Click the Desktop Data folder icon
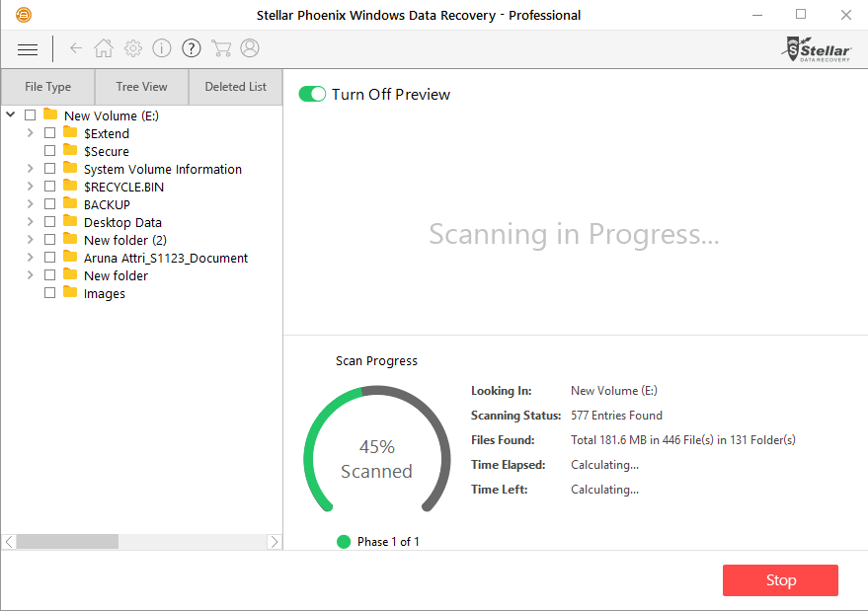This screenshot has width=868, height=611. coord(70,221)
